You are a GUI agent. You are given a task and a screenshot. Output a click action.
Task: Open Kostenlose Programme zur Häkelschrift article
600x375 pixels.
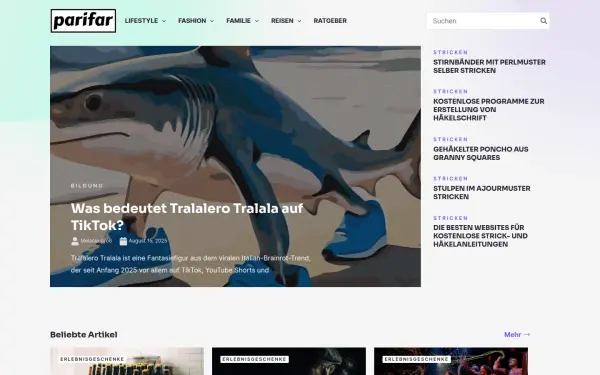pyautogui.click(x=489, y=109)
